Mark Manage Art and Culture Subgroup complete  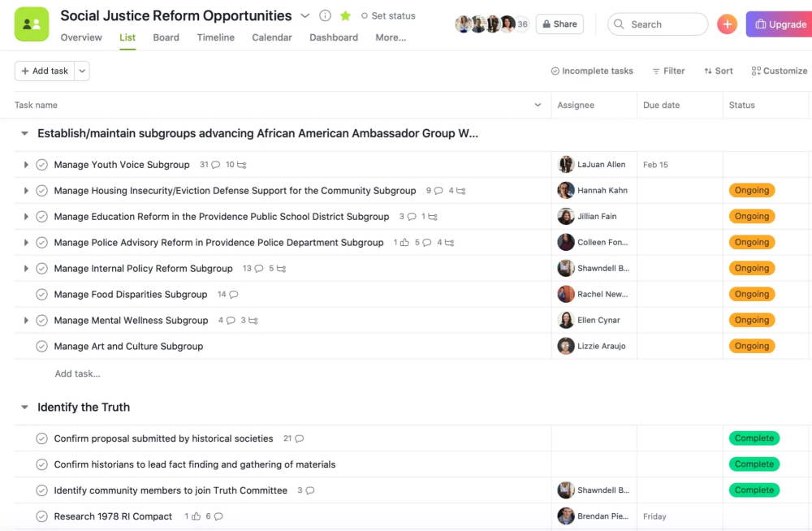(42, 347)
